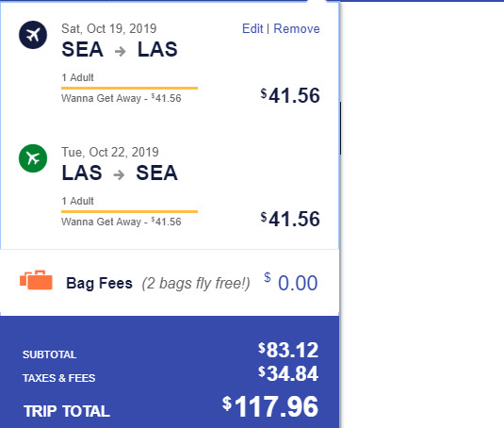Click the TRIP TOTAL $117.96 amount
This screenshot has width=504, height=428.
pos(270,406)
